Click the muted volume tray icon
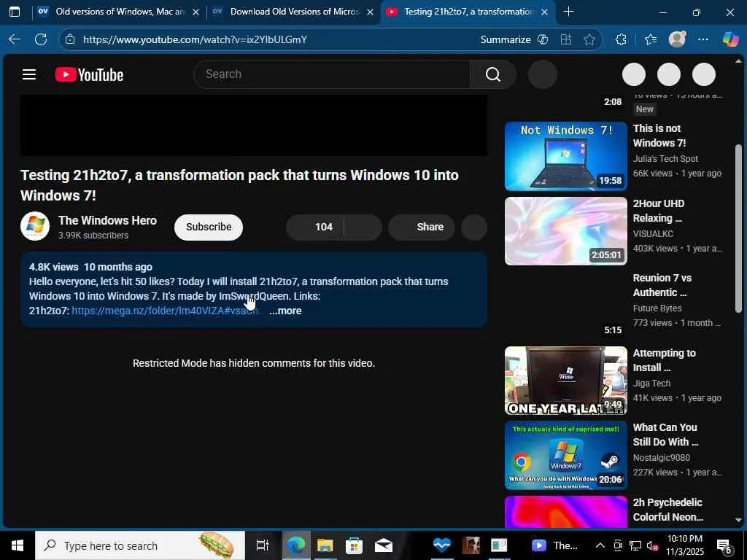Viewport: 747px width, 560px height. click(651, 545)
